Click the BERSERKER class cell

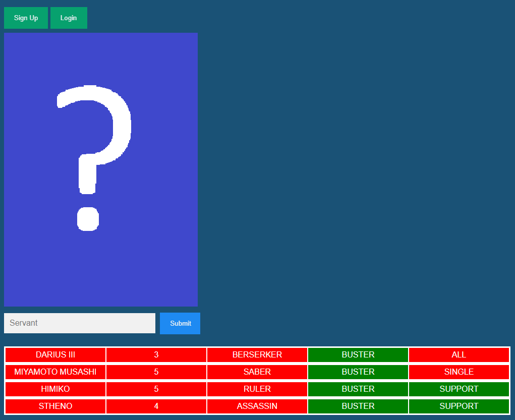[257, 354]
